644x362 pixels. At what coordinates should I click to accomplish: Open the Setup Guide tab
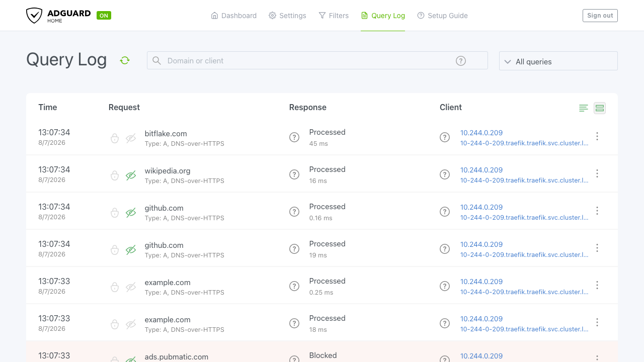click(443, 16)
